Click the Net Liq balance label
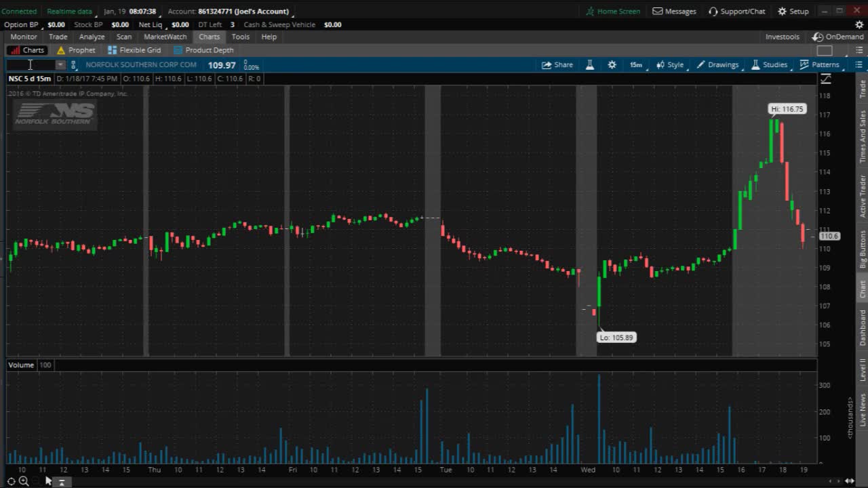 coord(151,24)
